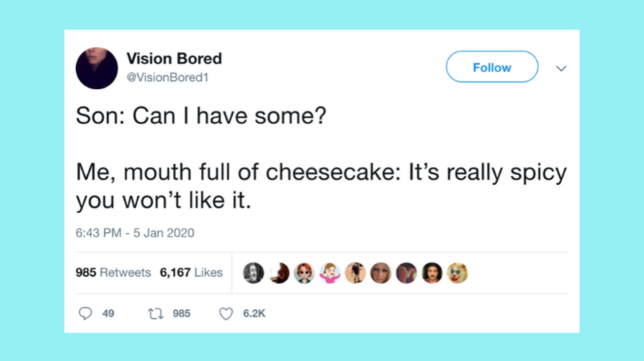
Task: Click the clown-makeup dog avatar
Action: pyautogui.click(x=457, y=273)
